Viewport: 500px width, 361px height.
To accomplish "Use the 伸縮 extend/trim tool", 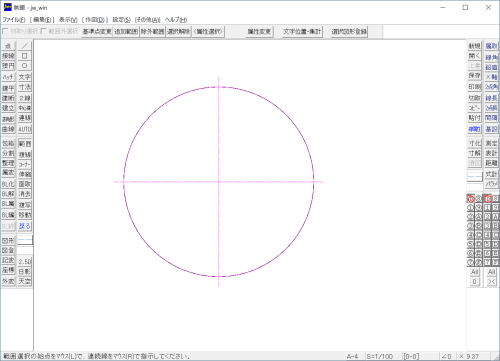I will (x=25, y=174).
